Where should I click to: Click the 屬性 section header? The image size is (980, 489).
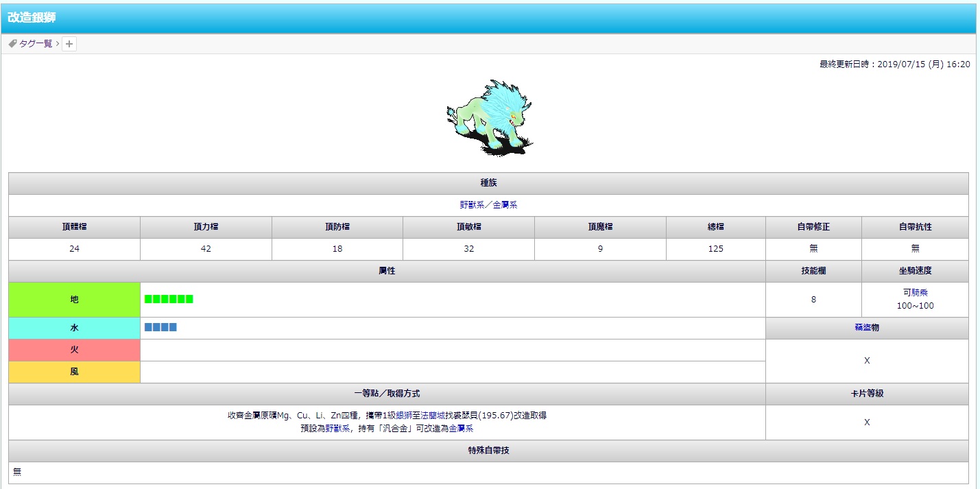tap(387, 271)
